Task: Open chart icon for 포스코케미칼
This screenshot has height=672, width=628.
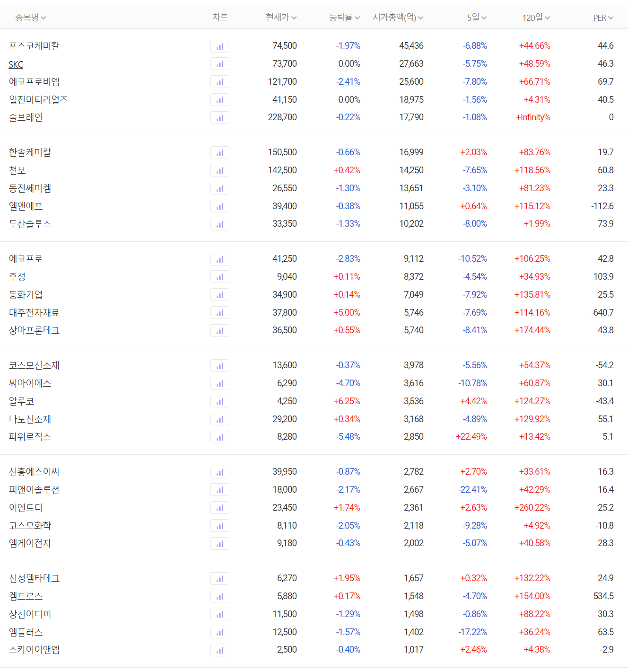Action: pyautogui.click(x=220, y=46)
